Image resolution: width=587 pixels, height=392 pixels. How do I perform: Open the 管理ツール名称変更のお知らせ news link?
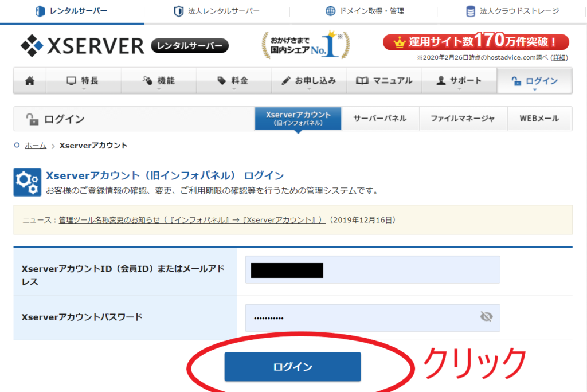click(192, 219)
